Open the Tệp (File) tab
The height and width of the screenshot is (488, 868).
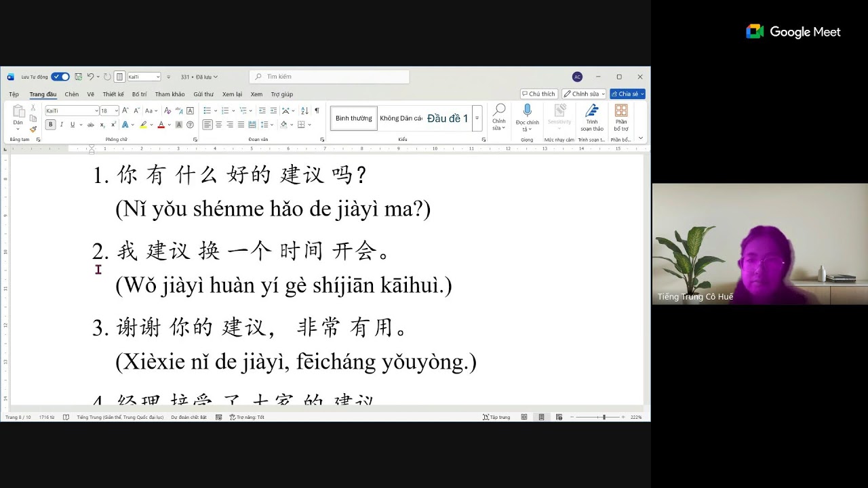(14, 94)
